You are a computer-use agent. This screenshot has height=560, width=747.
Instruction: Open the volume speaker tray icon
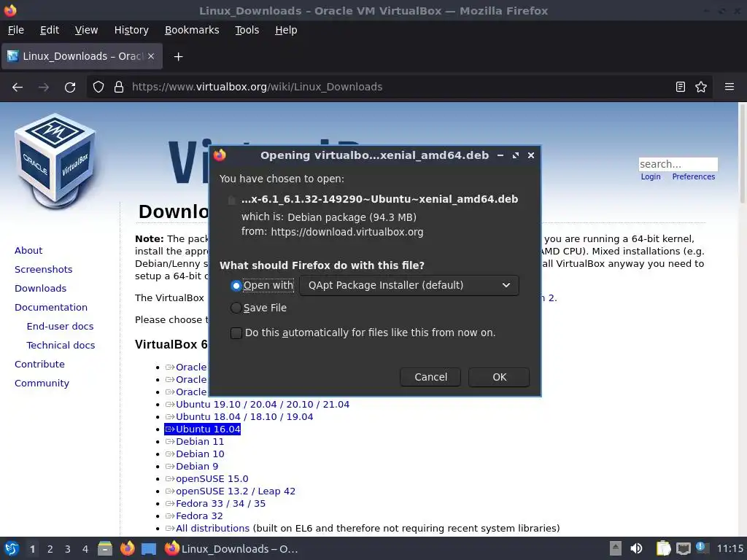(636, 548)
